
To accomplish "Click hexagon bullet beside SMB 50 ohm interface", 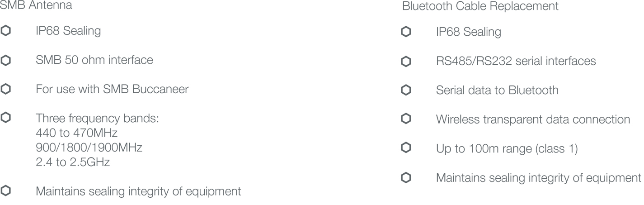I will point(6,60).
